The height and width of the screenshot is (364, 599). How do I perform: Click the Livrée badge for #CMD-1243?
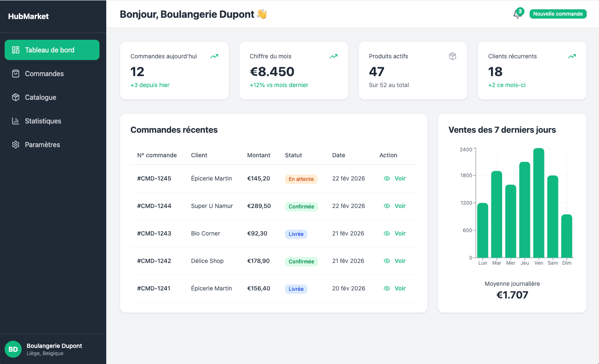tap(296, 234)
